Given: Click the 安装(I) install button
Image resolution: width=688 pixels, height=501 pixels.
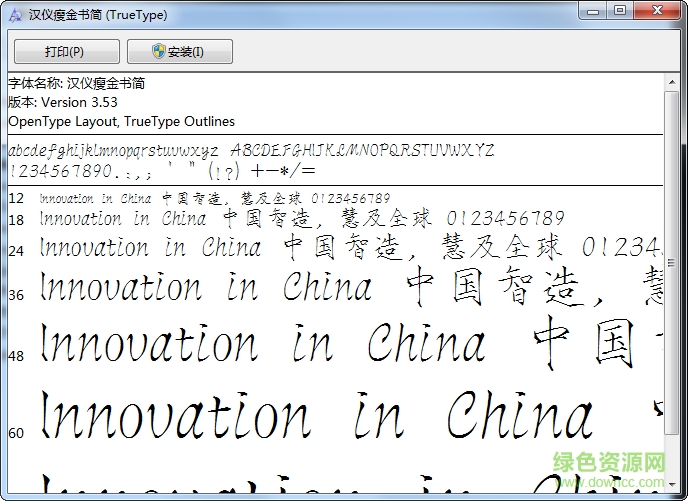Looking at the screenshot, I should (180, 52).
